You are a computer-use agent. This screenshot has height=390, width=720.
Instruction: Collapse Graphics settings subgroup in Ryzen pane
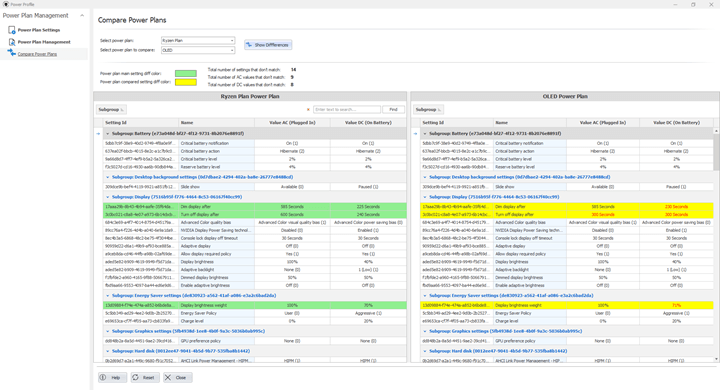[108, 331]
